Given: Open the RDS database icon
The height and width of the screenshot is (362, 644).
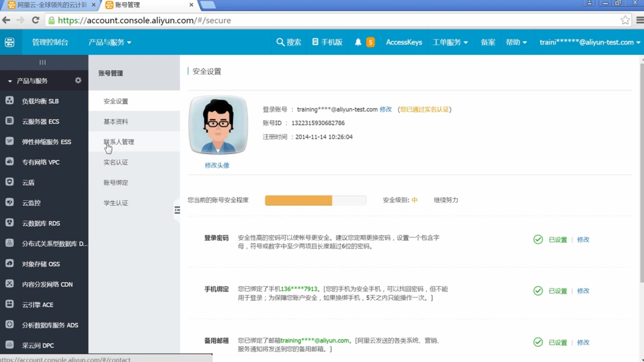Looking at the screenshot, I should pos(9,223).
